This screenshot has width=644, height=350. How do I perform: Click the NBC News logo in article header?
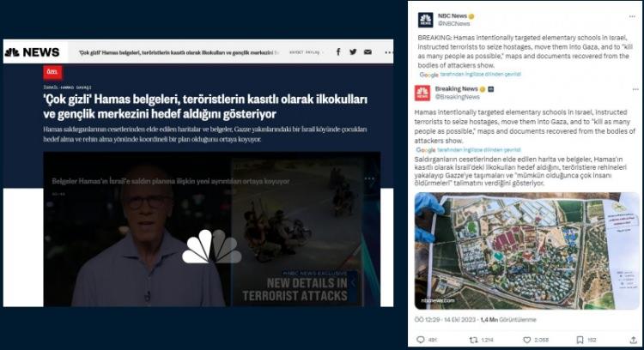point(33,52)
